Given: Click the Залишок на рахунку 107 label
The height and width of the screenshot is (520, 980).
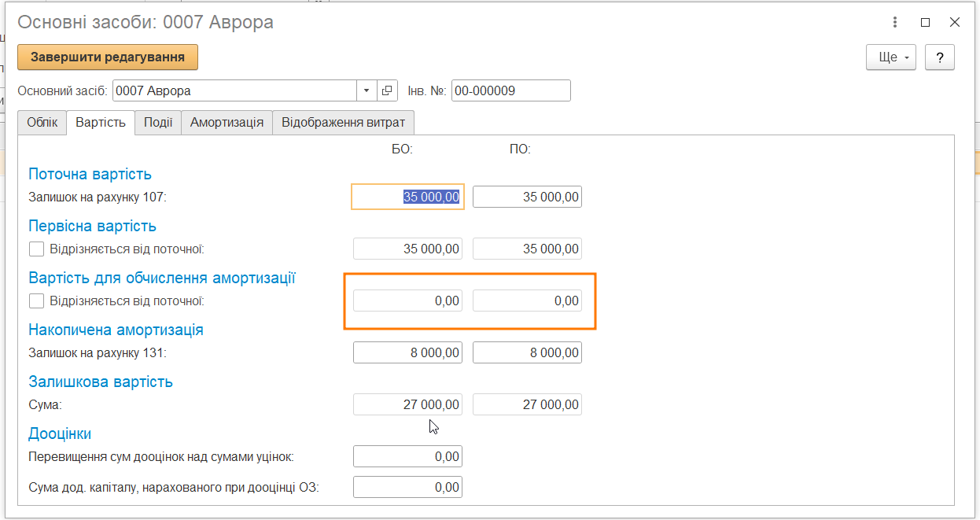Looking at the screenshot, I should pos(98,197).
